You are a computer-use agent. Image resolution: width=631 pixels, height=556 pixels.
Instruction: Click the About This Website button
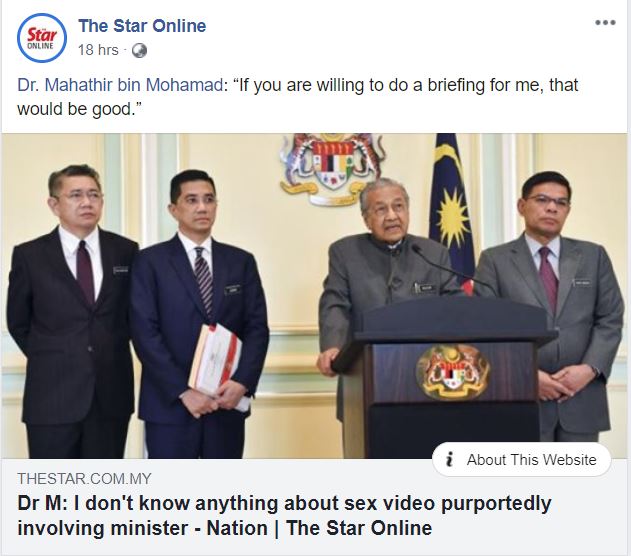(x=522, y=459)
